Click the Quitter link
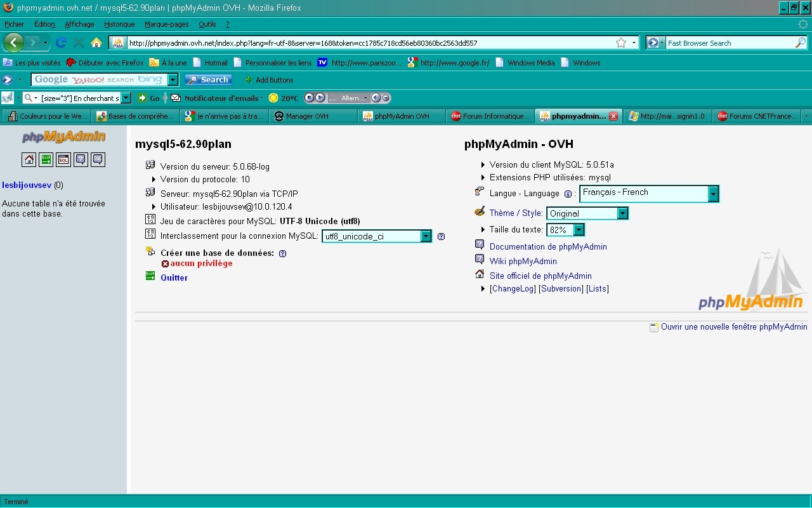 tap(174, 277)
